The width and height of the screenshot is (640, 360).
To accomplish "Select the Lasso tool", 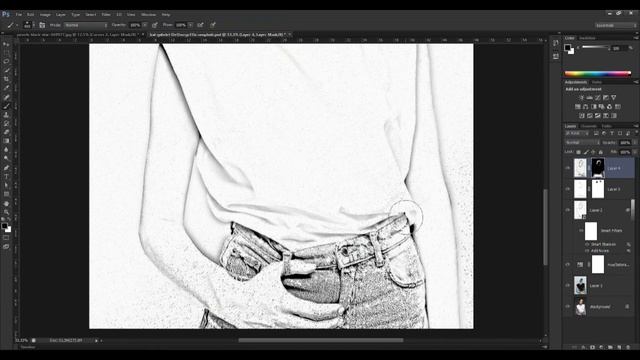I will point(6,61).
